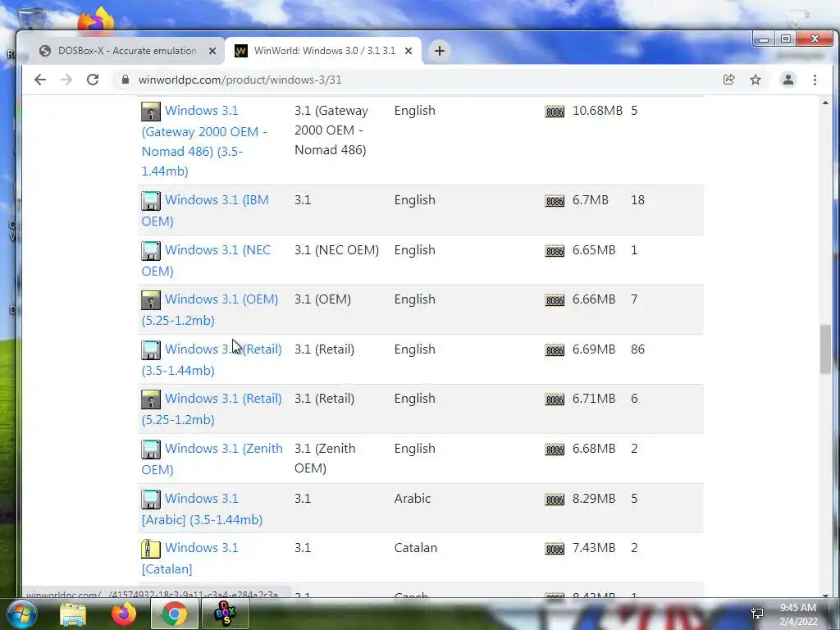Open Windows 3.1 (Retail) (5.25-1.2mb) link

[212, 409]
